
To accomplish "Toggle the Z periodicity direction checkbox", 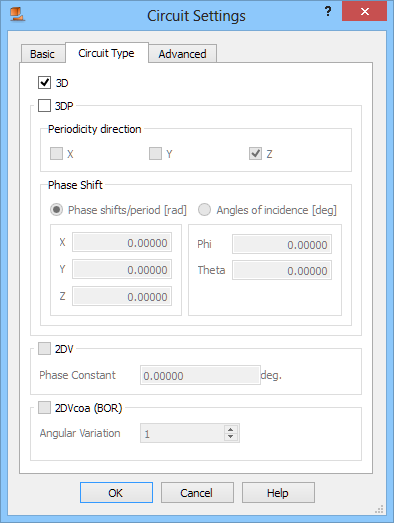I will (x=255, y=153).
